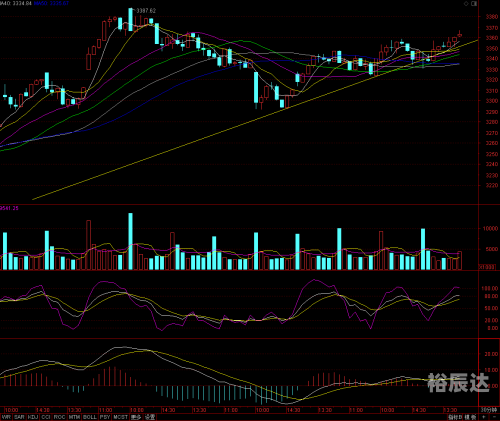Click the tall cyan candle at 3387.62 peak

coord(131,19)
